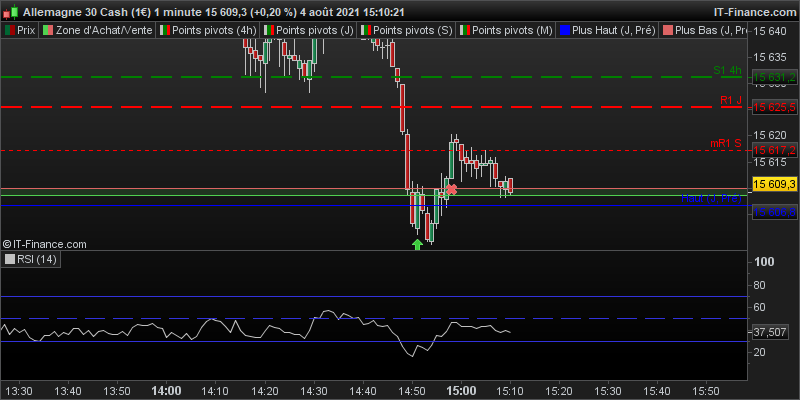Click the 15:50 label on the time axis

coord(706,390)
